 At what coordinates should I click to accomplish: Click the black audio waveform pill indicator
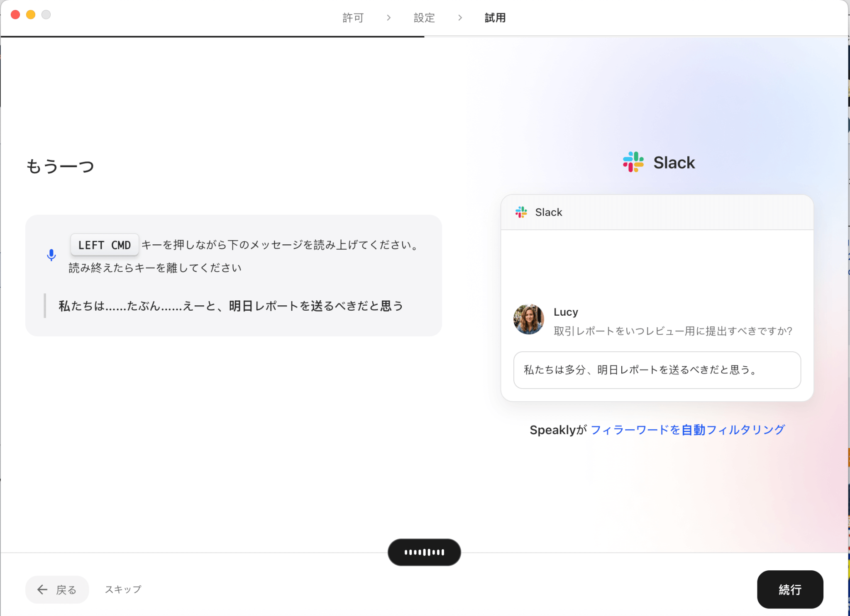tap(424, 552)
